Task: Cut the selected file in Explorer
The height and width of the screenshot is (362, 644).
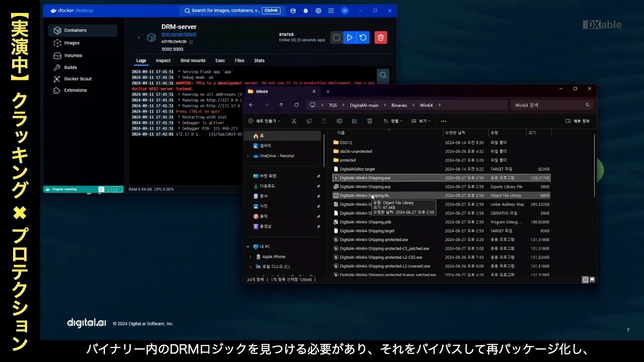Action: coord(294,121)
